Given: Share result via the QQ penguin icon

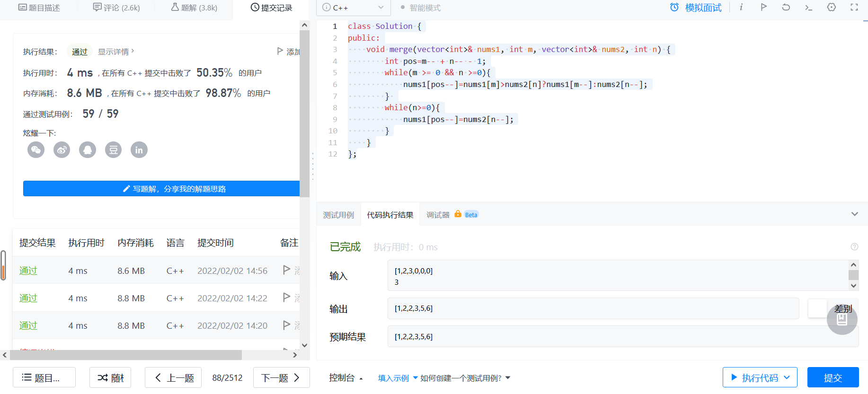Looking at the screenshot, I should tap(88, 150).
